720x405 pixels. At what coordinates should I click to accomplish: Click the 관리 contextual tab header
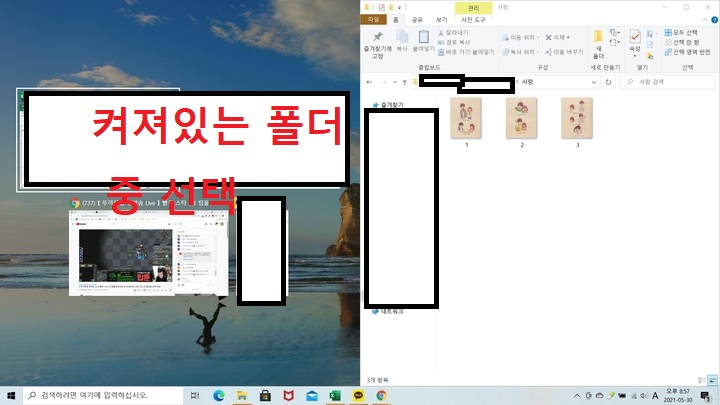(x=473, y=8)
